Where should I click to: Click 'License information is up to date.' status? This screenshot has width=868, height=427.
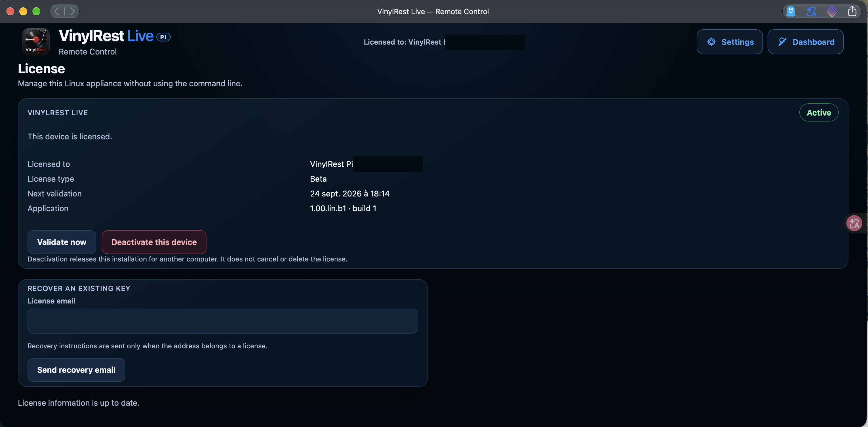[x=79, y=403]
